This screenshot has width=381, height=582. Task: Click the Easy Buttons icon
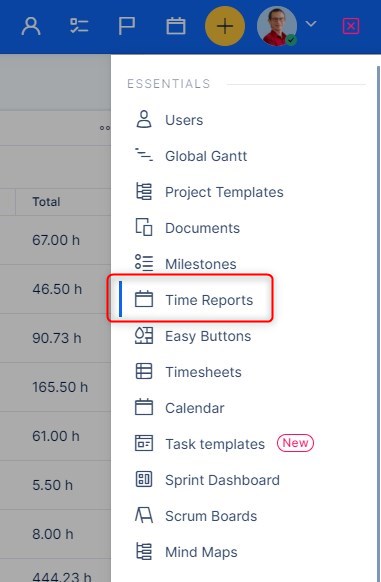[144, 336]
